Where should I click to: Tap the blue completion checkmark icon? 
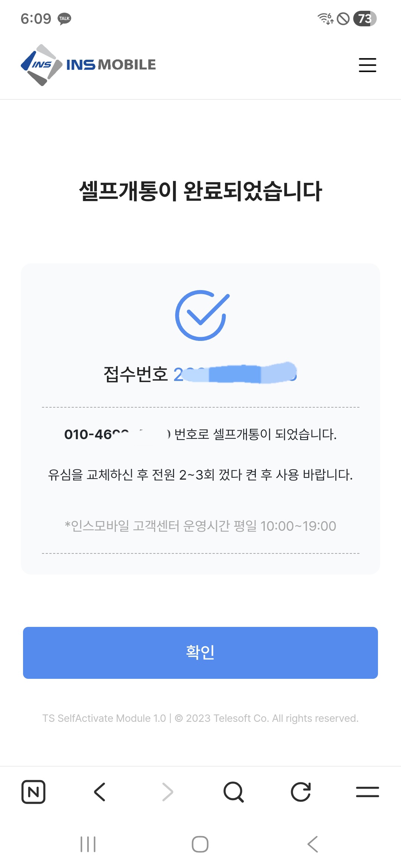201,315
